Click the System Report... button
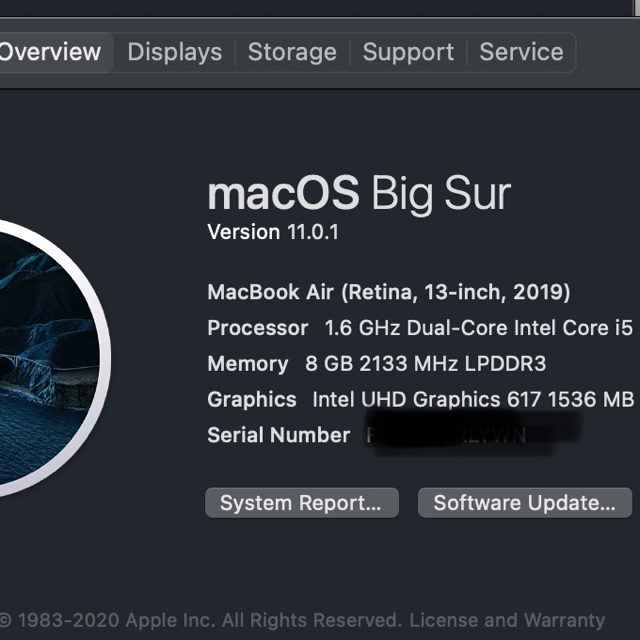 click(302, 502)
